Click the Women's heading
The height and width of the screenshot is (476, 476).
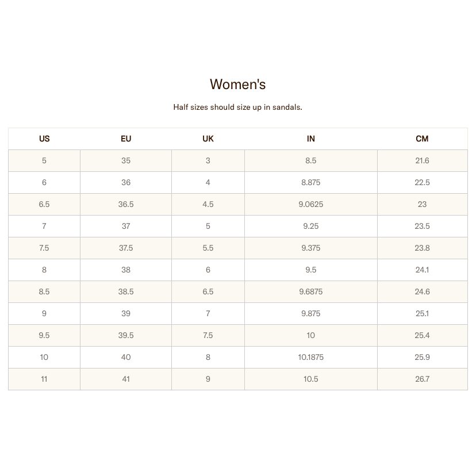tap(237, 84)
